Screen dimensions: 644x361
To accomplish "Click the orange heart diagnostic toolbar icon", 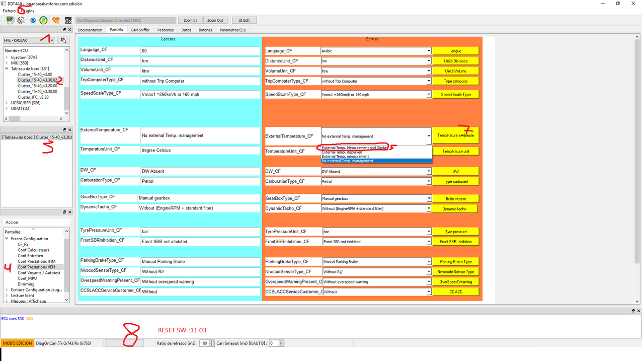I will pos(56,20).
